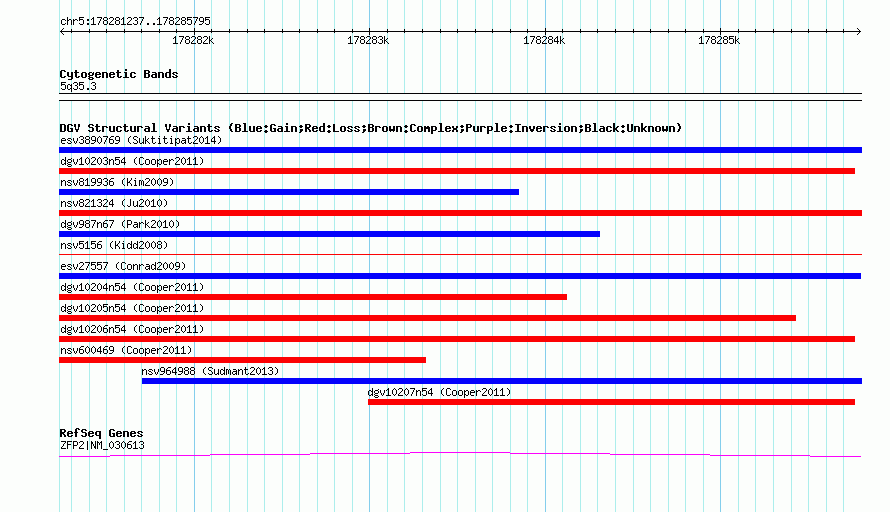Select the 5q35.3 band label
Image resolution: width=890 pixels, height=512 pixels.
pos(78,86)
